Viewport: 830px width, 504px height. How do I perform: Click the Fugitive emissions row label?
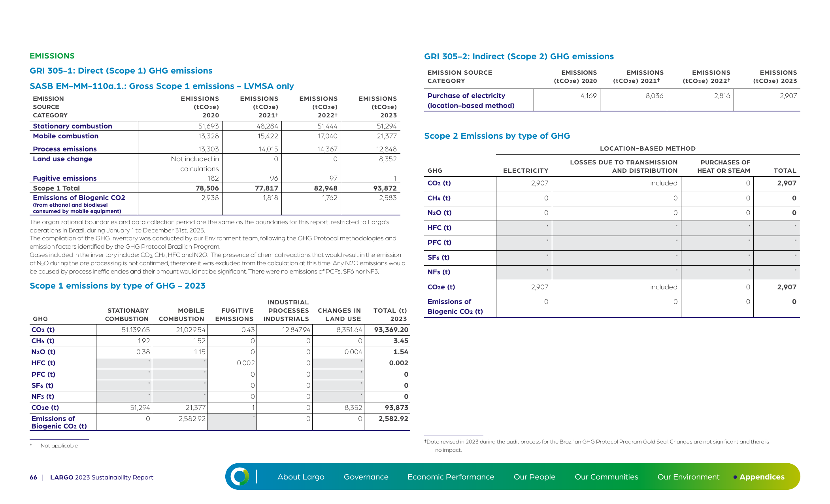[x=65, y=178]
